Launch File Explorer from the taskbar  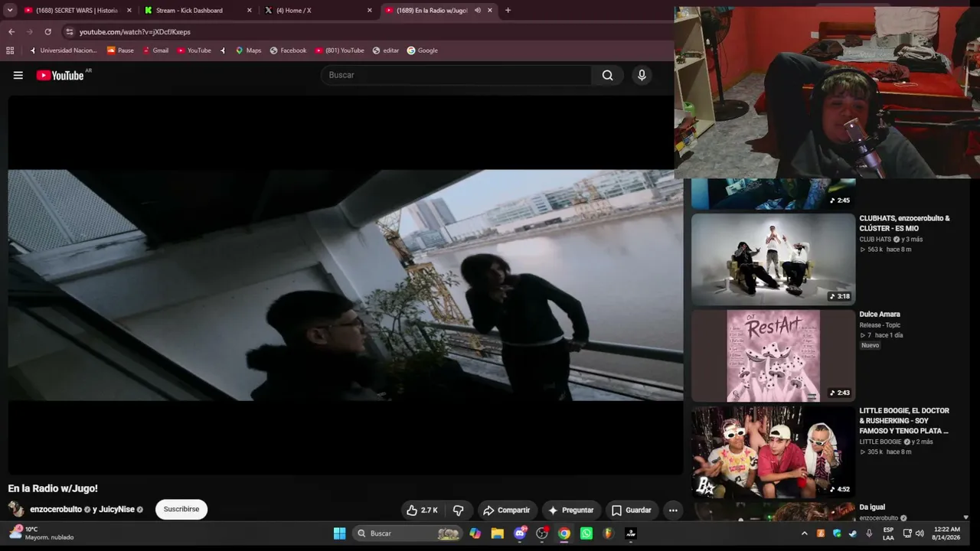click(x=498, y=533)
